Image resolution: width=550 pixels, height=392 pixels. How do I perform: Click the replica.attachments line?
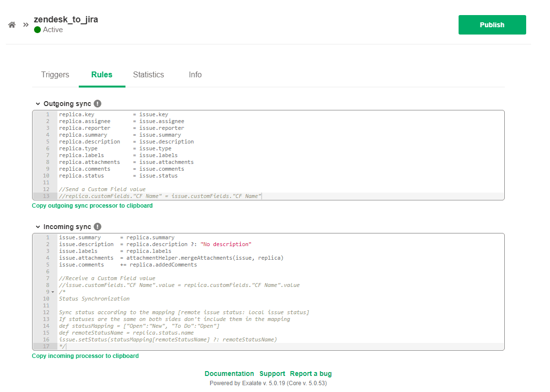[126, 162]
